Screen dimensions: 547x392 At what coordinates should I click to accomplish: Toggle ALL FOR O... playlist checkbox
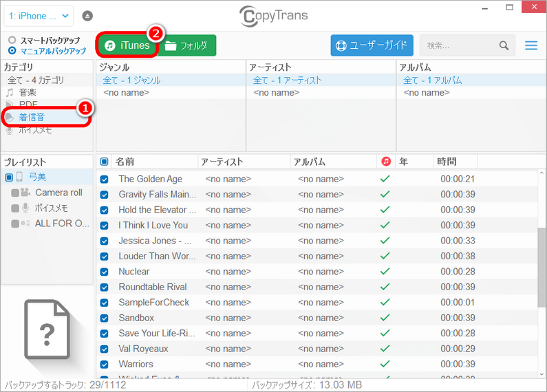click(15, 224)
